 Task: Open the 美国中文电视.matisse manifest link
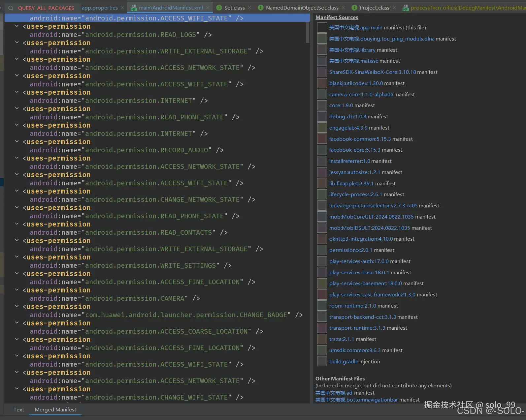tap(354, 61)
